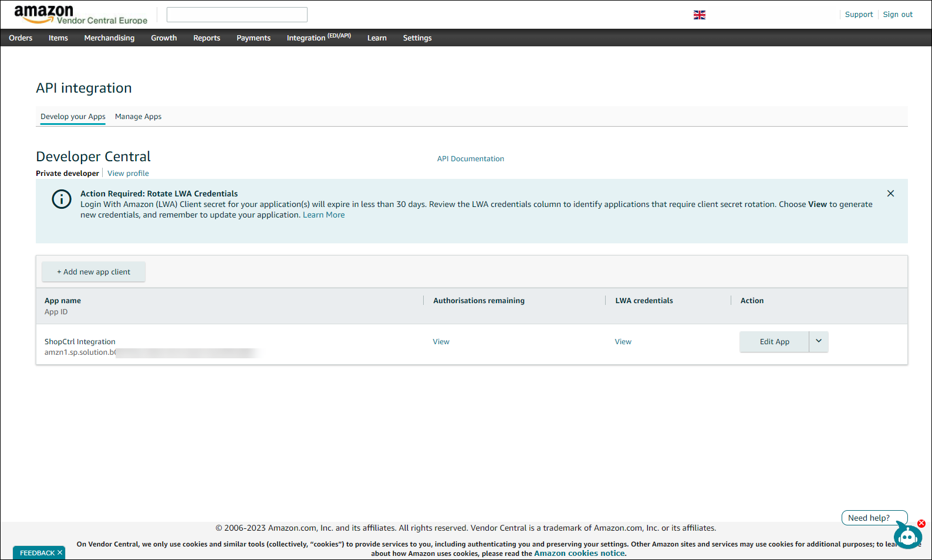Image resolution: width=932 pixels, height=560 pixels.
Task: Click the App name column header
Action: 63,301
